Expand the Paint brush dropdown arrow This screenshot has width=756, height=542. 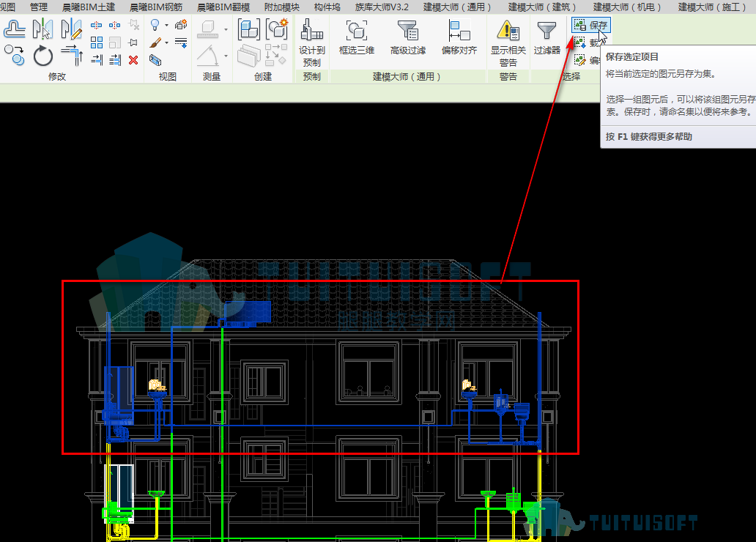tap(166, 43)
